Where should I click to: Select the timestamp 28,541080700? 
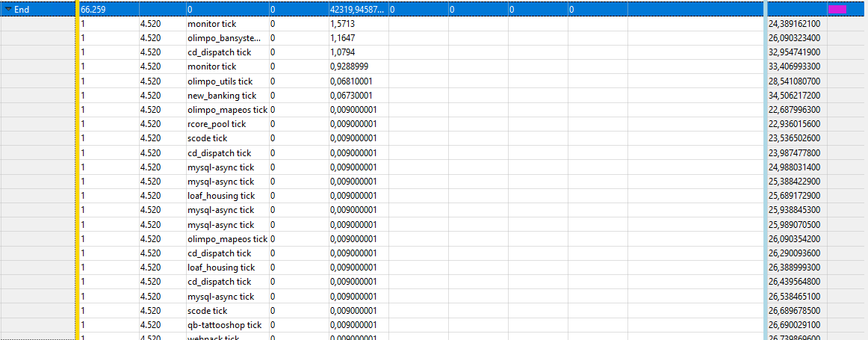[795, 81]
